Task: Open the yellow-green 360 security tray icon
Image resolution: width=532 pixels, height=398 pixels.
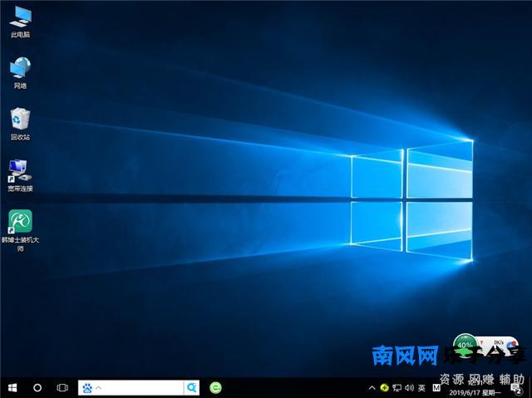Action: [x=384, y=387]
